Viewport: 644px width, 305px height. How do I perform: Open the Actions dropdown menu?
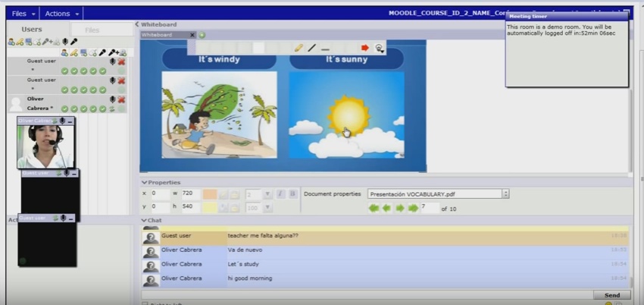[x=62, y=14]
